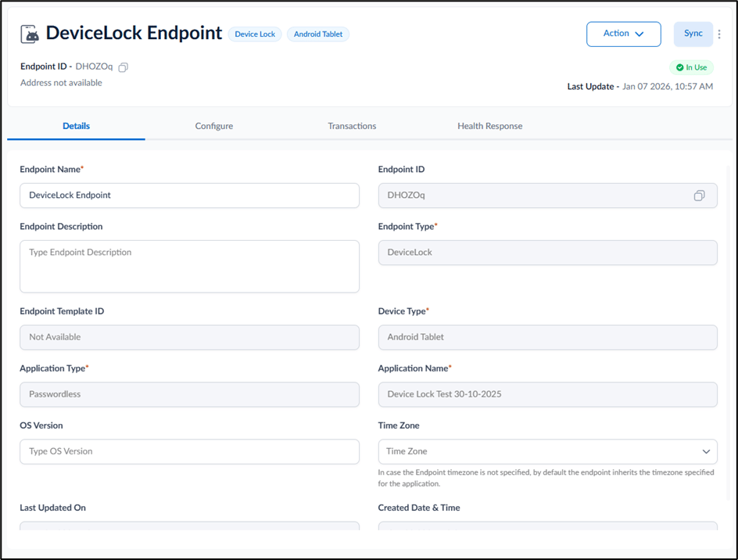Click the timezone inheritance help text
Image resolution: width=738 pixels, height=560 pixels.
pyautogui.click(x=546, y=478)
